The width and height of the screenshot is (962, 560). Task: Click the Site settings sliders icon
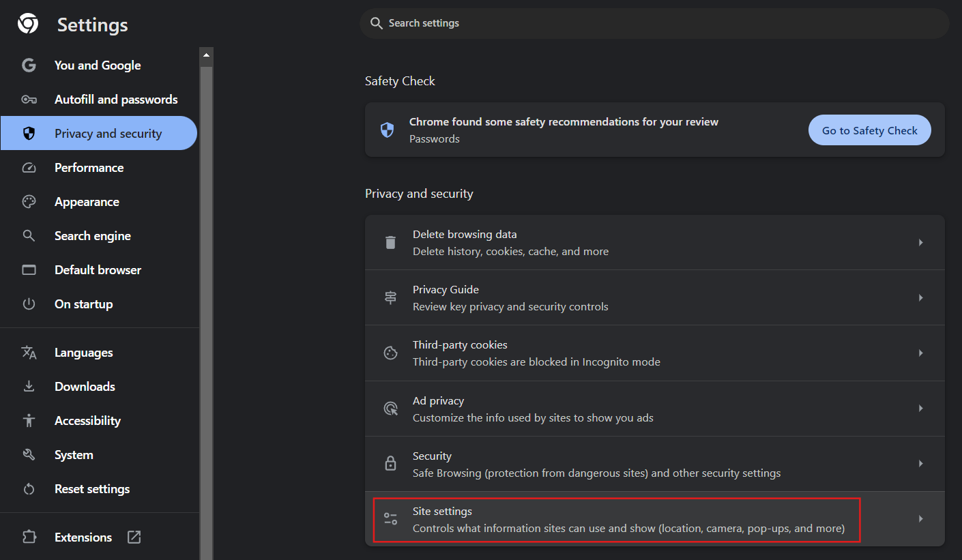pos(390,519)
